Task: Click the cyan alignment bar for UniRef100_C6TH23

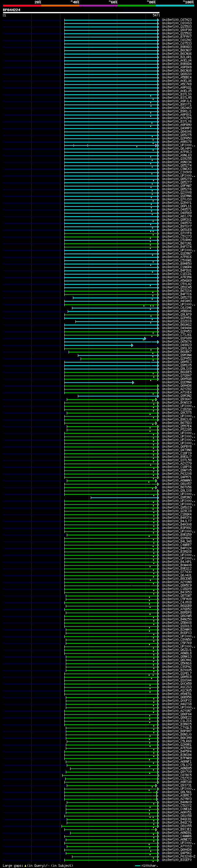Action: 112,20
